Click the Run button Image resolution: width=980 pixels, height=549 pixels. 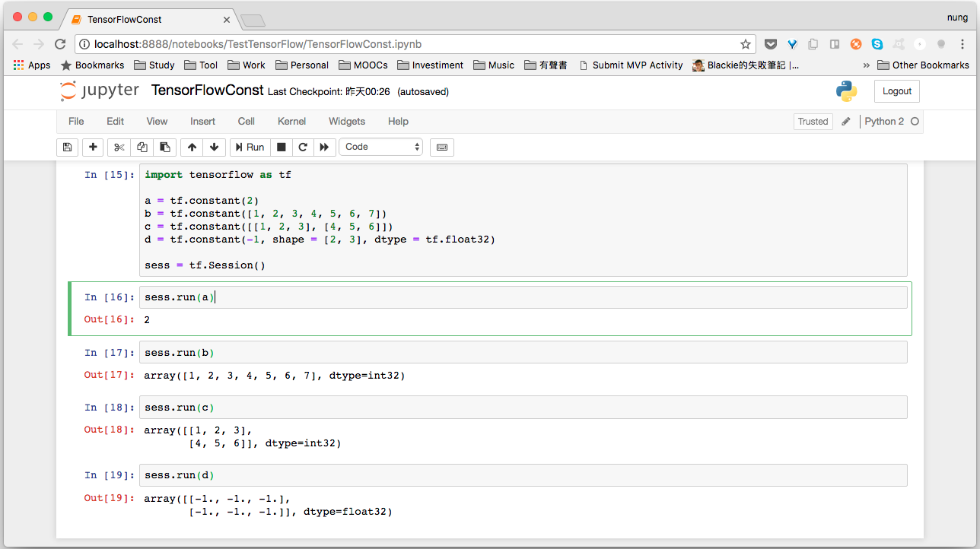click(x=250, y=147)
